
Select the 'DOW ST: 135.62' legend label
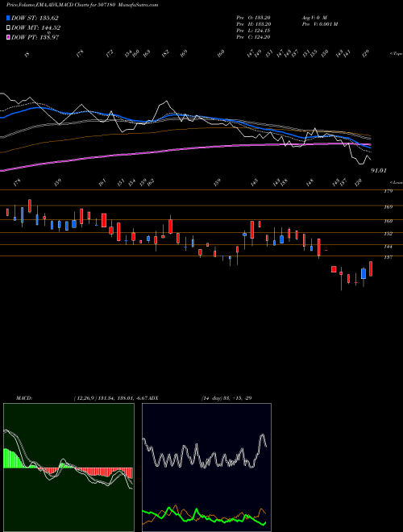[35, 18]
